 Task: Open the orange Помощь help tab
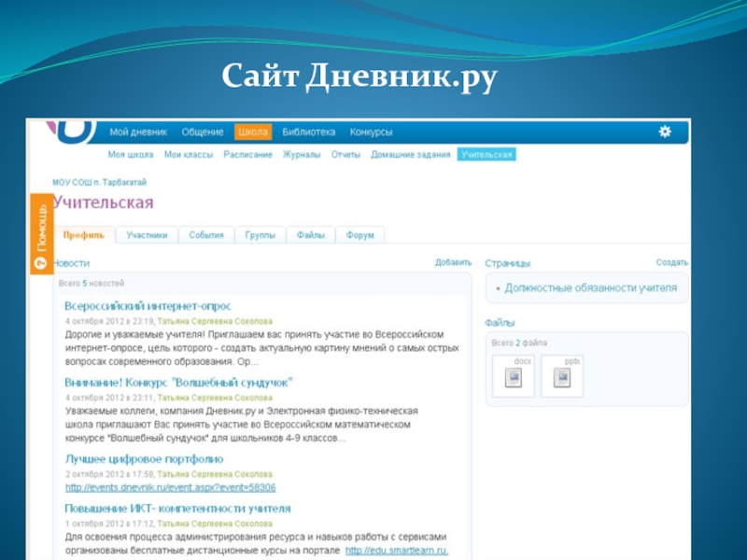41,234
